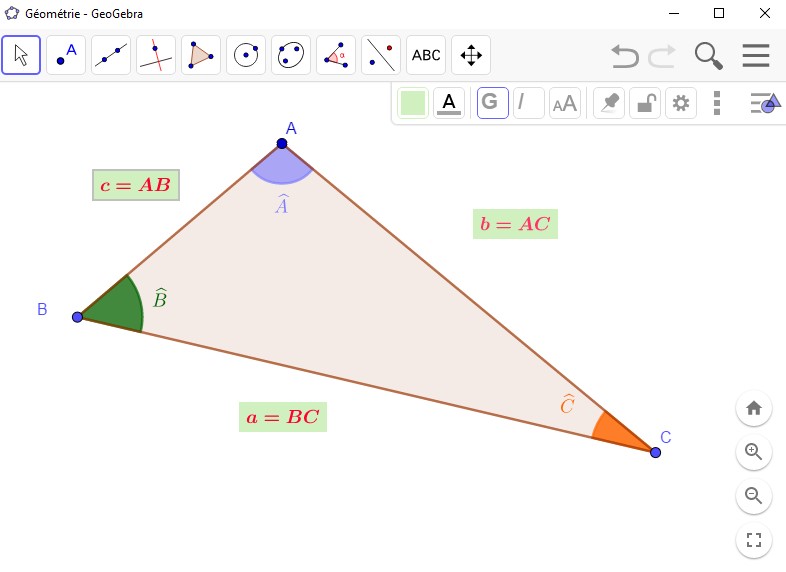Click the GeoGebra window title icon
Image resolution: width=786 pixels, height=572 pixels.
pos(12,14)
